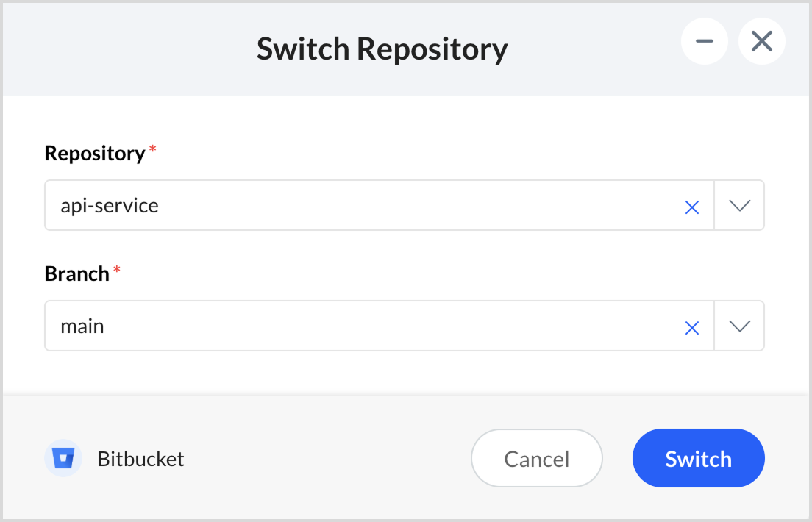Screen dimensions: 812x522
Task: Minimize the Switch Repository dialog
Action: (x=705, y=42)
